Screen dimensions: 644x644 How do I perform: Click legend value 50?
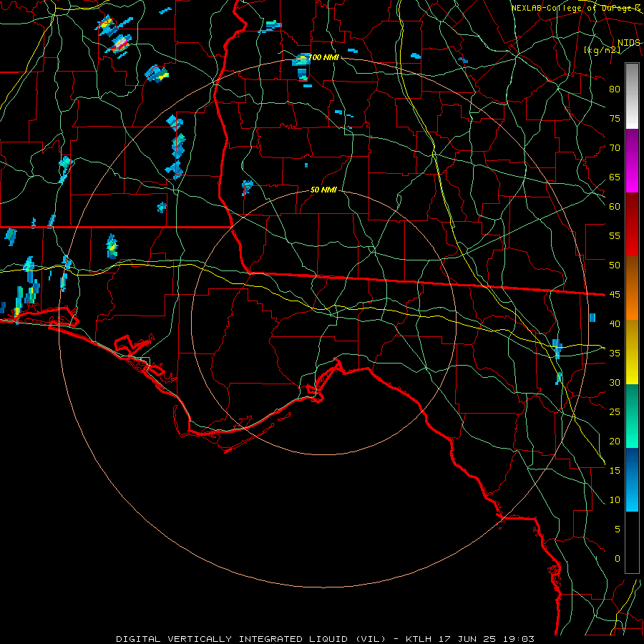pyautogui.click(x=615, y=265)
